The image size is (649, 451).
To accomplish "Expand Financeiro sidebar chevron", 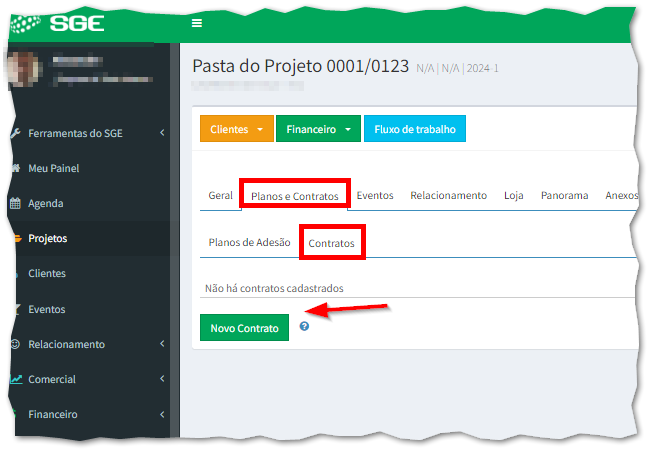I will (162, 414).
